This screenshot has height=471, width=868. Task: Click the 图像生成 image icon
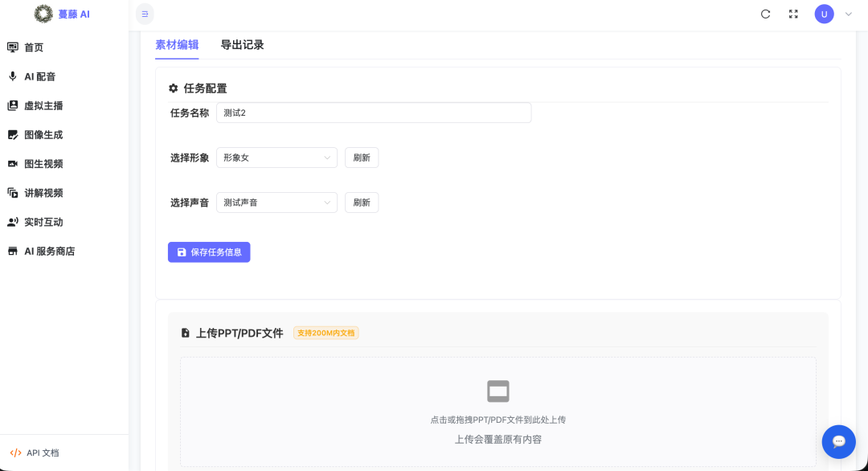[13, 134]
